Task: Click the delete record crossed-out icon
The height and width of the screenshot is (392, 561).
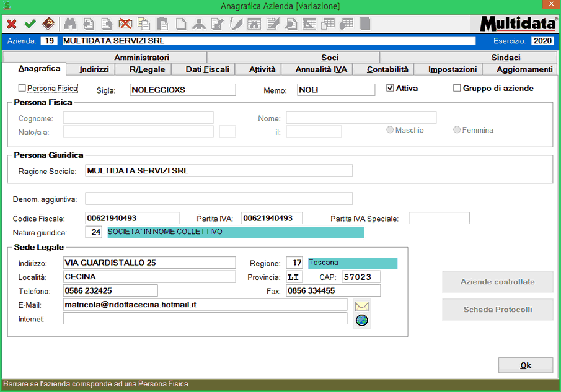Action: [x=125, y=24]
